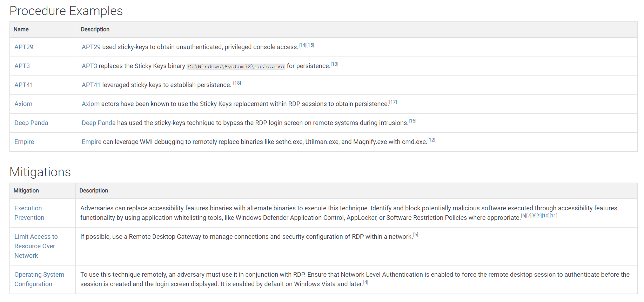Open citation [5] for Remote Desktop Gateway
The width and height of the screenshot is (644, 302).
click(416, 235)
